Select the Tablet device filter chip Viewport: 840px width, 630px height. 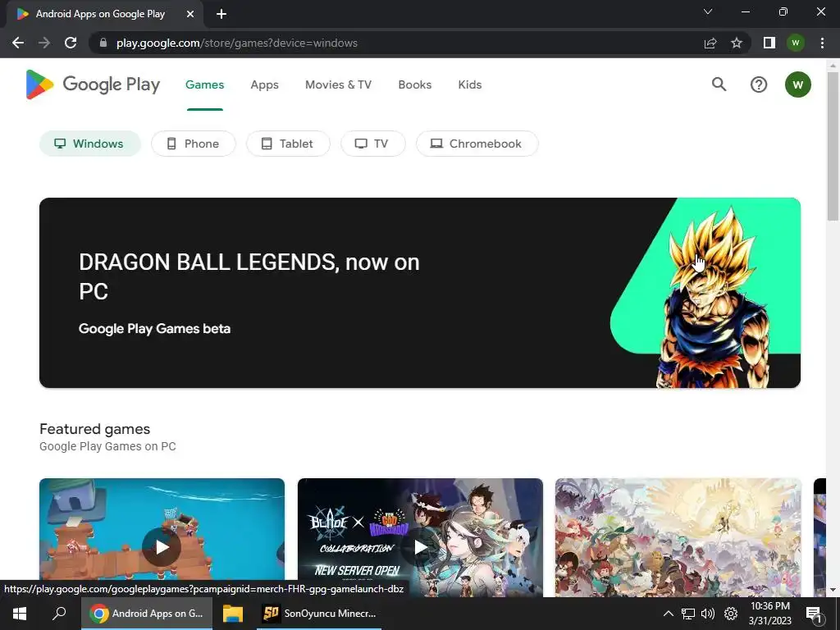pyautogui.click(x=288, y=144)
